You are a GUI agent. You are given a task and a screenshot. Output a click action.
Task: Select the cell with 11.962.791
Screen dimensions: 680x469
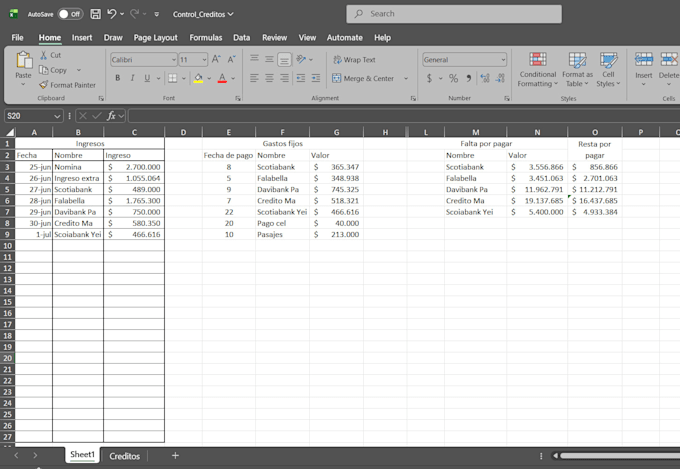[x=537, y=190]
